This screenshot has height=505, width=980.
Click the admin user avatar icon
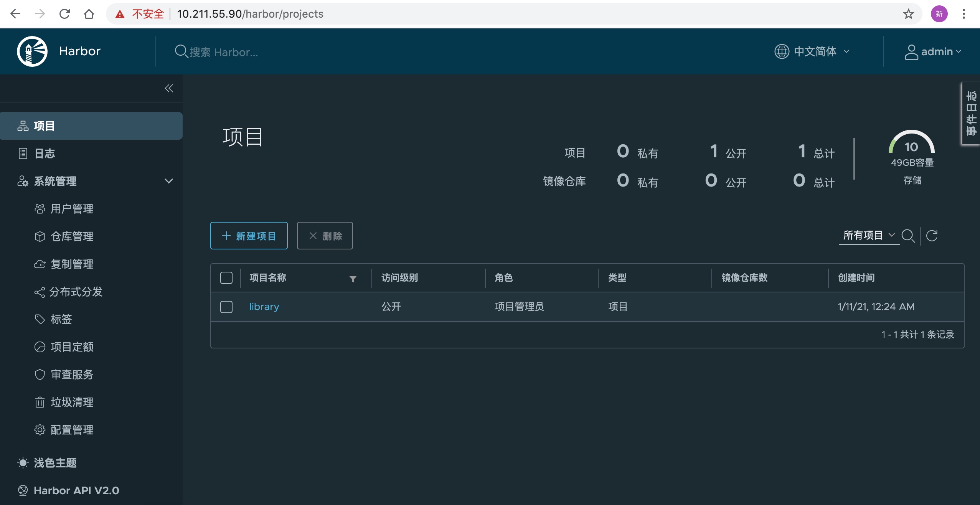click(911, 52)
